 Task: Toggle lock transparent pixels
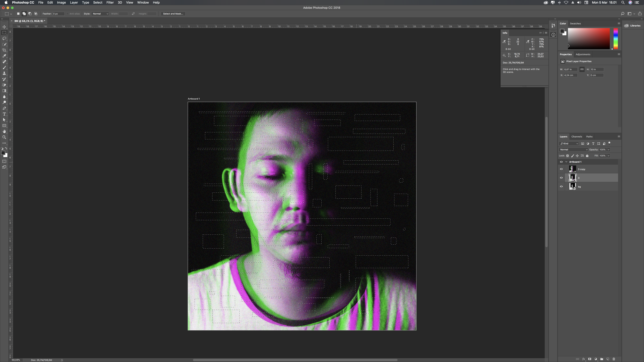(568, 156)
